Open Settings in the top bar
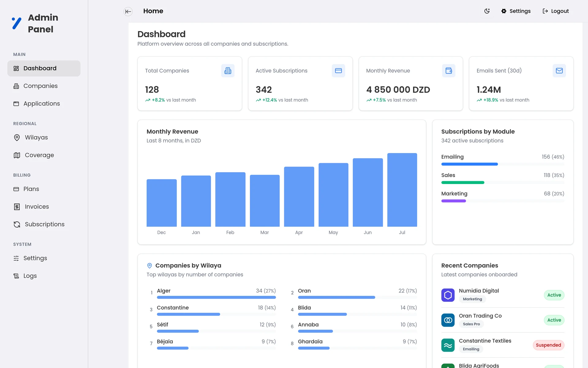 [x=516, y=11]
